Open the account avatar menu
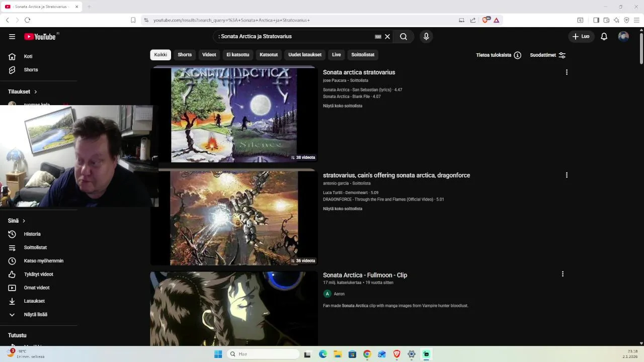Screen dimensions: 644x362 (x=623, y=36)
